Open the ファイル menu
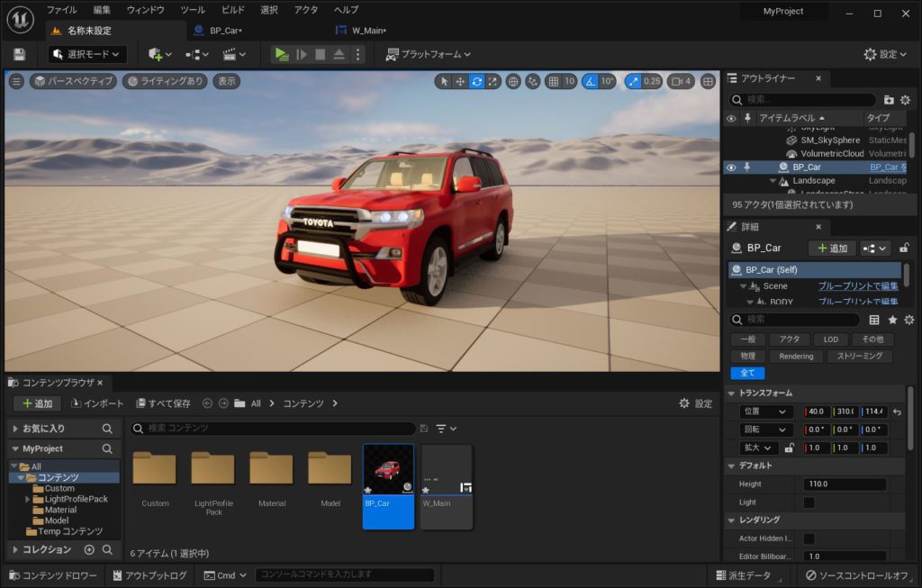Viewport: 922px width, 588px height. coord(62,10)
